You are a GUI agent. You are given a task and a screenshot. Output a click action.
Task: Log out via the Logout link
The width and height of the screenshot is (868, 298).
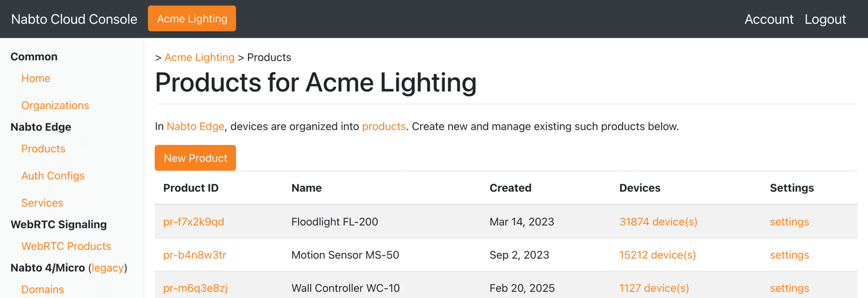click(x=825, y=19)
